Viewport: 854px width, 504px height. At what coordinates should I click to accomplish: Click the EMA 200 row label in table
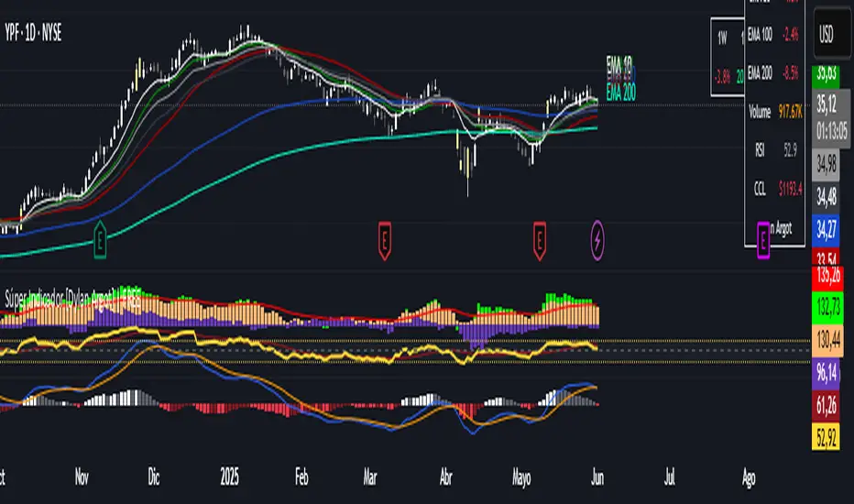pyautogui.click(x=760, y=72)
